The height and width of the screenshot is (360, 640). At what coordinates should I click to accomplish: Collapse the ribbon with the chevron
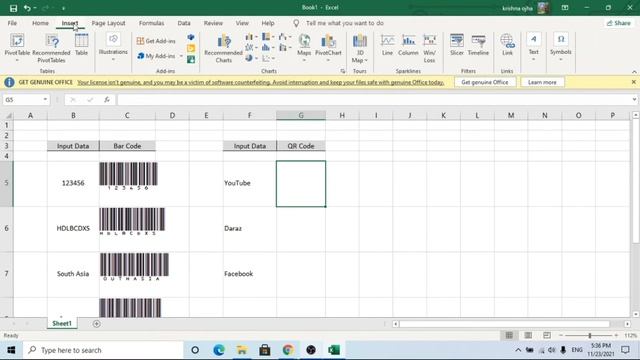click(634, 71)
